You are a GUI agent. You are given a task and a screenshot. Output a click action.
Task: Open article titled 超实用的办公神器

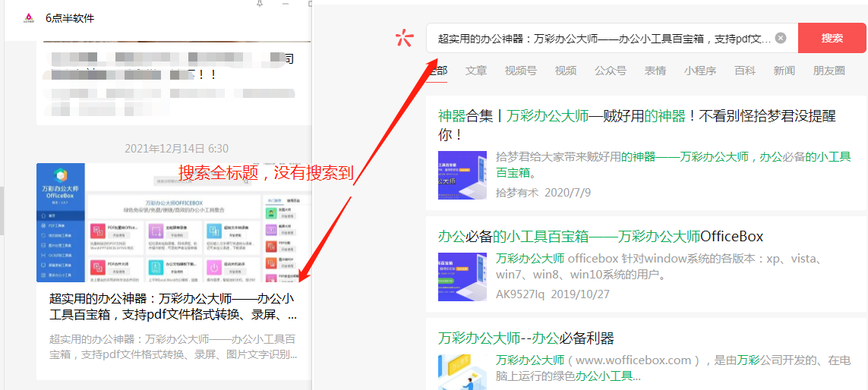[174, 307]
